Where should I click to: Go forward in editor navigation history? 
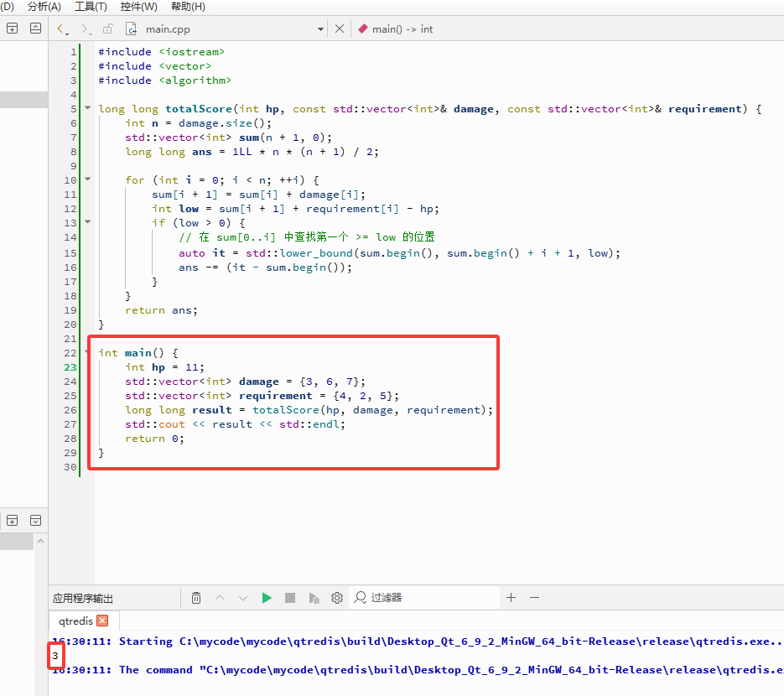tap(86, 29)
